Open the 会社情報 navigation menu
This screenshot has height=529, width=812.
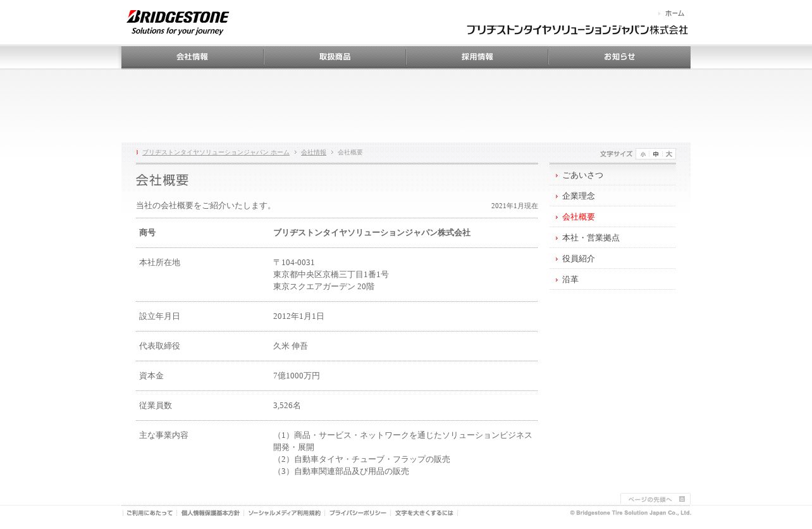click(192, 57)
